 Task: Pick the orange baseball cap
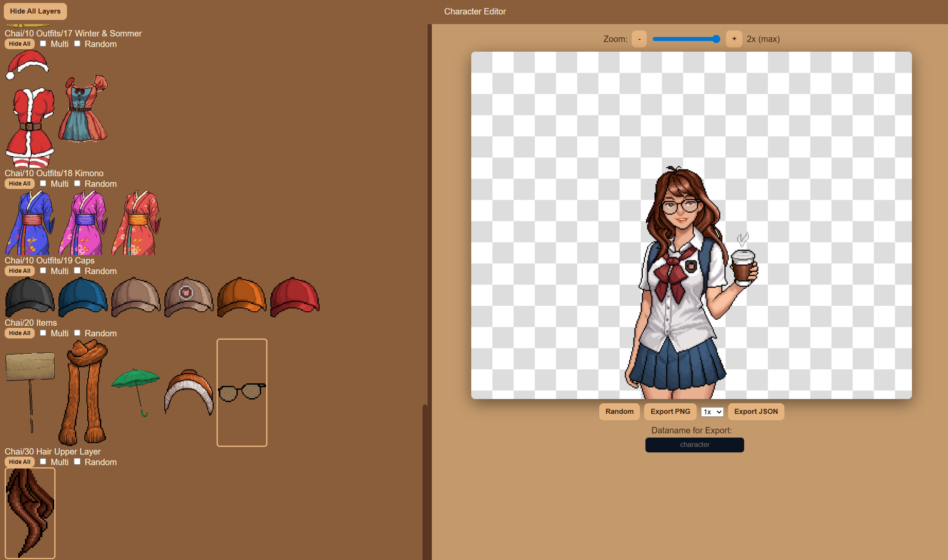[x=242, y=297]
